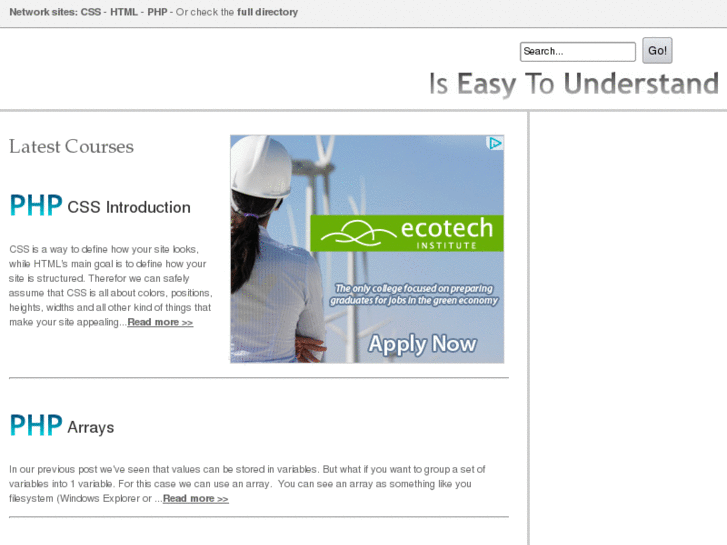Viewport: 727px width, 545px height.
Task: Open the CSS network site link
Action: click(91, 12)
